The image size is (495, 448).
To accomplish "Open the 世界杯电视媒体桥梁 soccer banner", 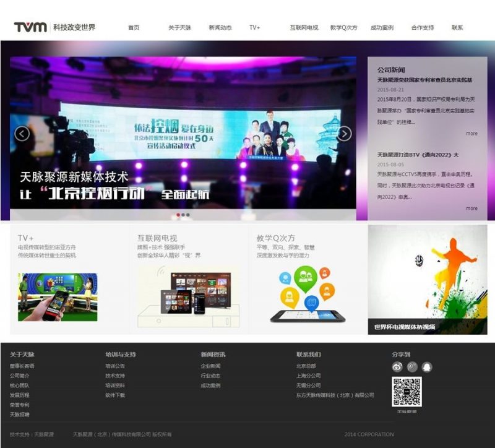I will pyautogui.click(x=428, y=279).
